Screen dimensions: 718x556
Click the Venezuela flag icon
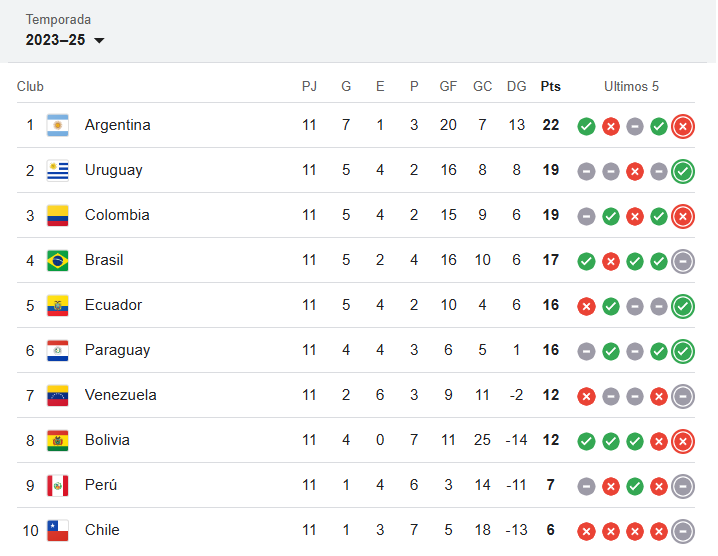58,395
